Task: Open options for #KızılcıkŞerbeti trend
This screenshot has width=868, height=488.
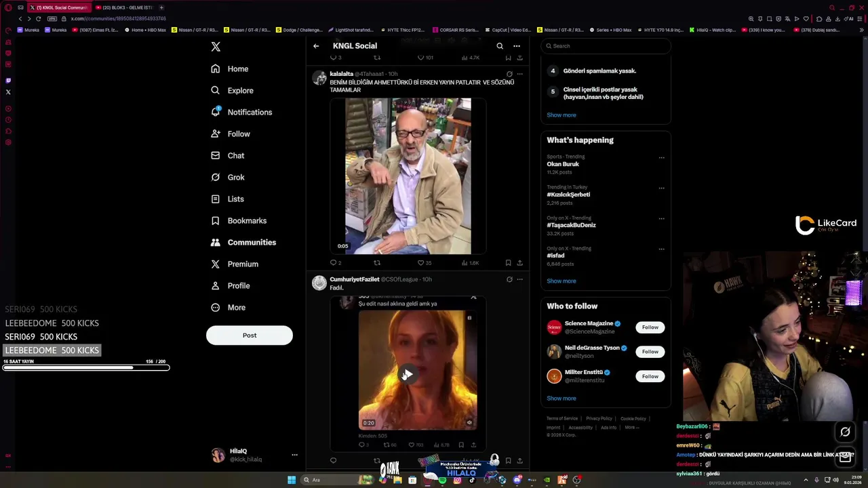Action: point(662,188)
